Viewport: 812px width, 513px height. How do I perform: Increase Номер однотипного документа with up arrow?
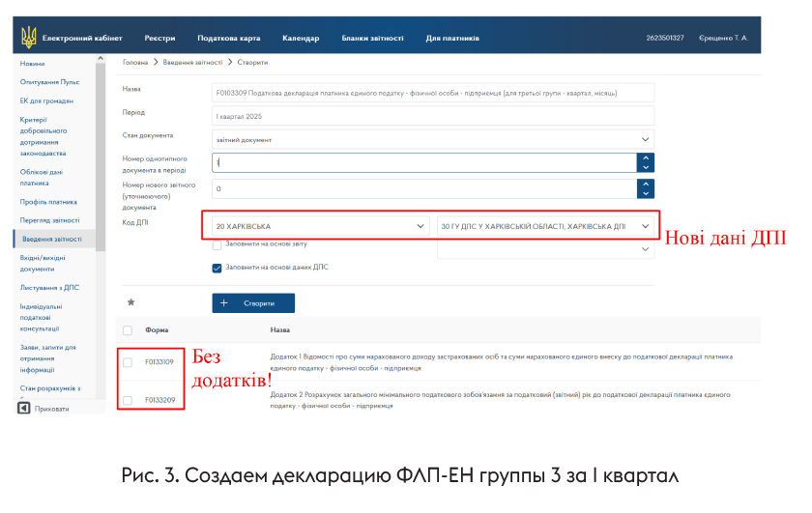click(646, 158)
